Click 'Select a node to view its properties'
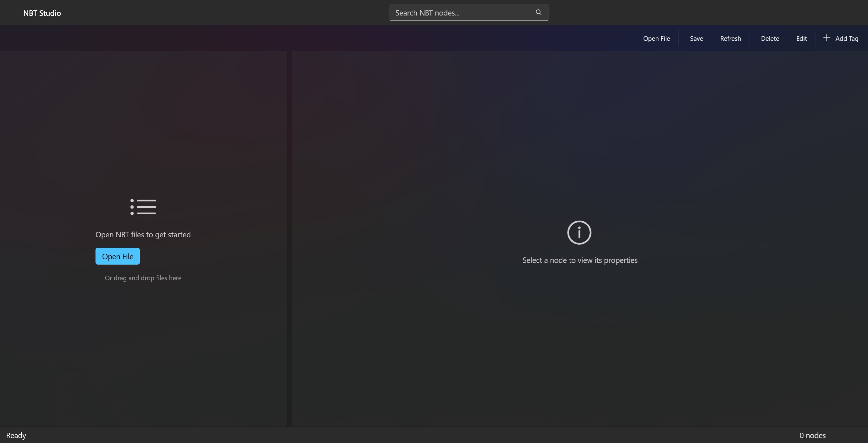 [580, 260]
